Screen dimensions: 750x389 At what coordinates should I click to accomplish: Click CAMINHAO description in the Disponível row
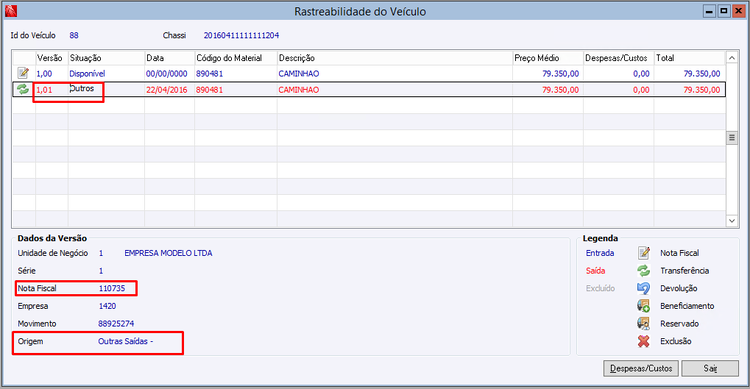(x=395, y=74)
